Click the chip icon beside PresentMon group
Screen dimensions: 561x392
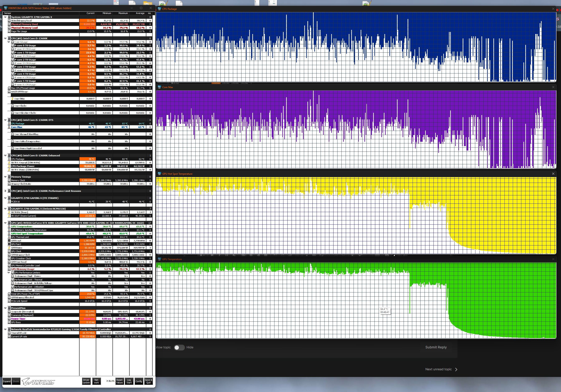tap(9, 308)
